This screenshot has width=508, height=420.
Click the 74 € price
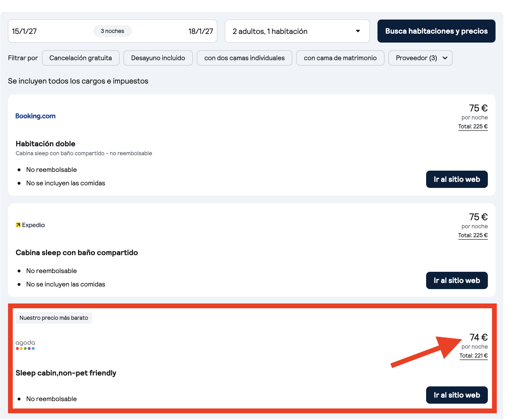pos(479,337)
